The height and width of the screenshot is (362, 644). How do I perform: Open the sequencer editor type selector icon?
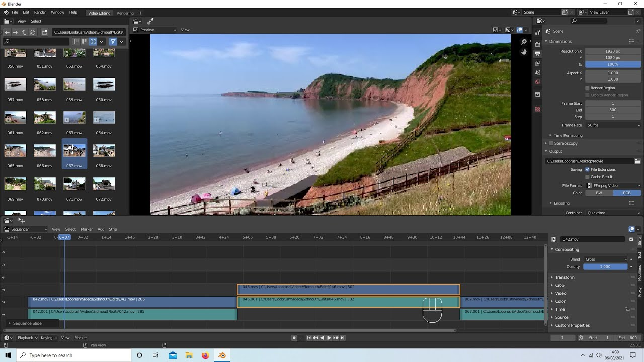(6, 229)
